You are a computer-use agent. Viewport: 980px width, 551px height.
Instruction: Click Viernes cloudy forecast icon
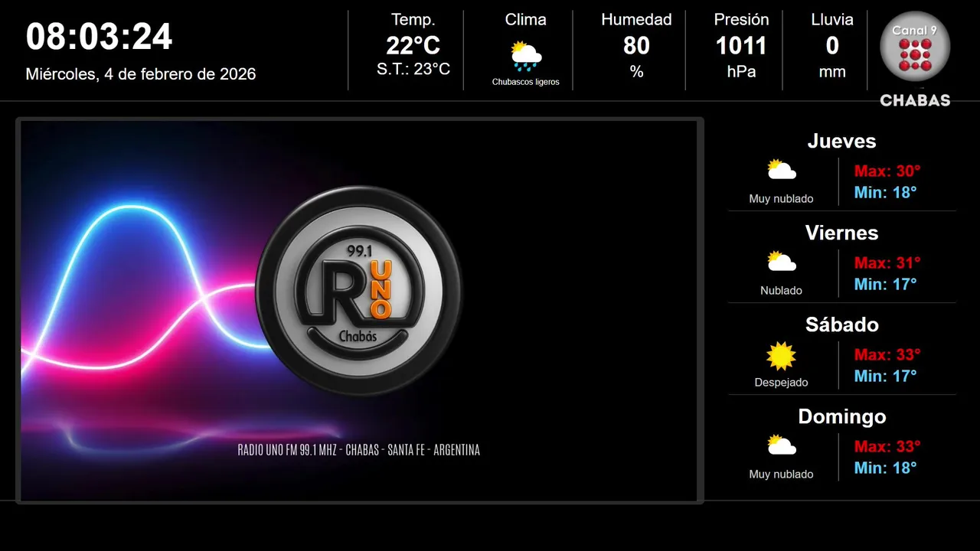click(782, 261)
